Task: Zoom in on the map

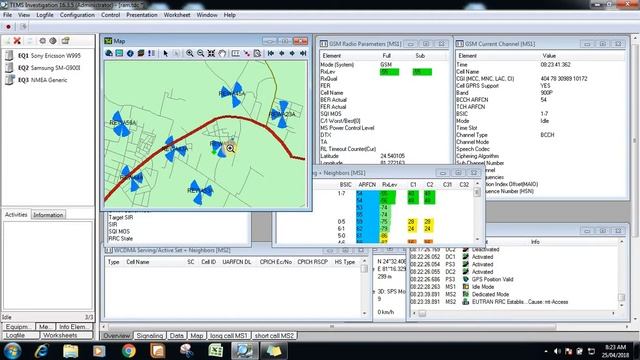Action: click(189, 53)
